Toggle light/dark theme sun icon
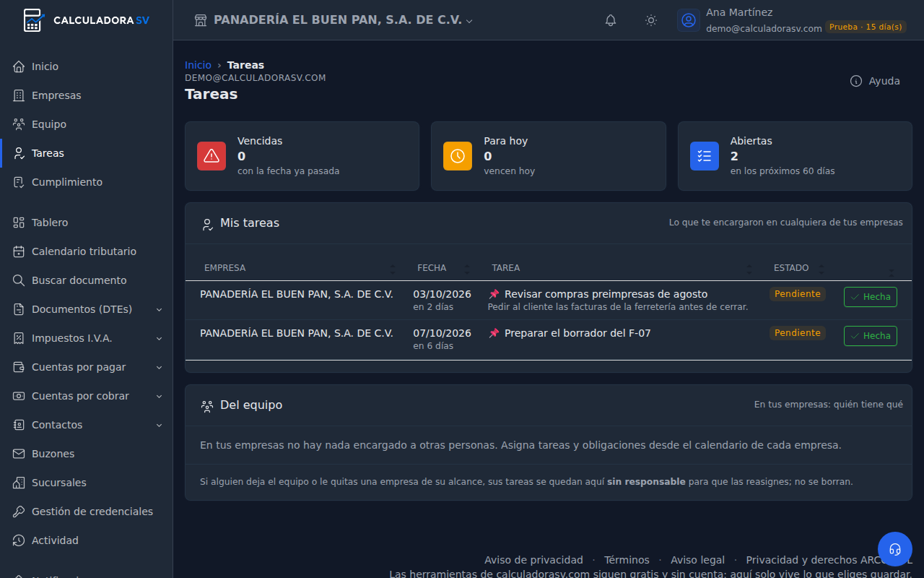The height and width of the screenshot is (578, 924). pos(651,20)
